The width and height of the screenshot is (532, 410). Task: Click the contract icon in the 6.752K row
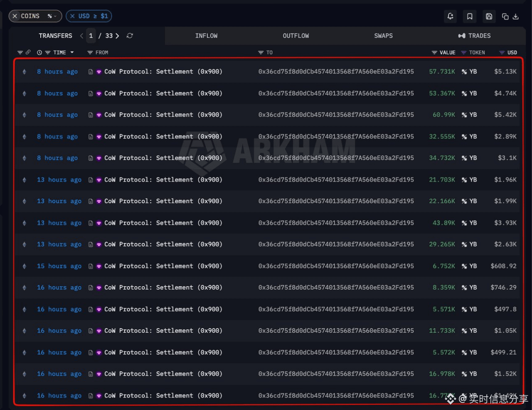coord(91,266)
